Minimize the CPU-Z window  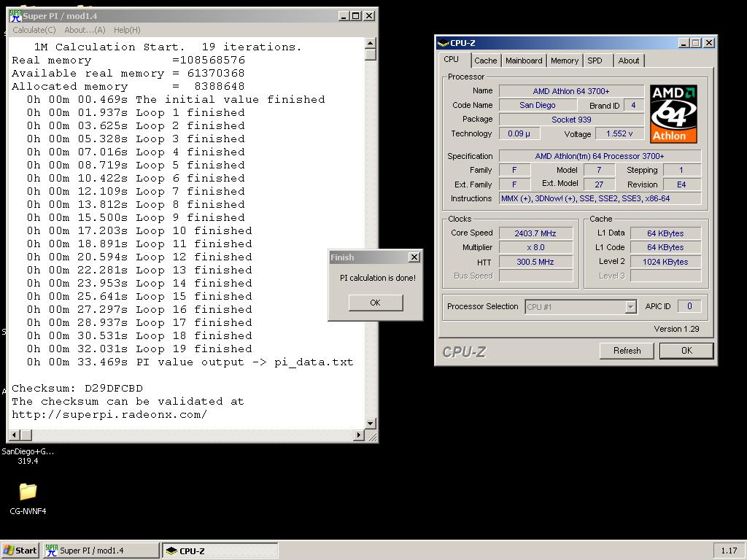click(x=684, y=43)
